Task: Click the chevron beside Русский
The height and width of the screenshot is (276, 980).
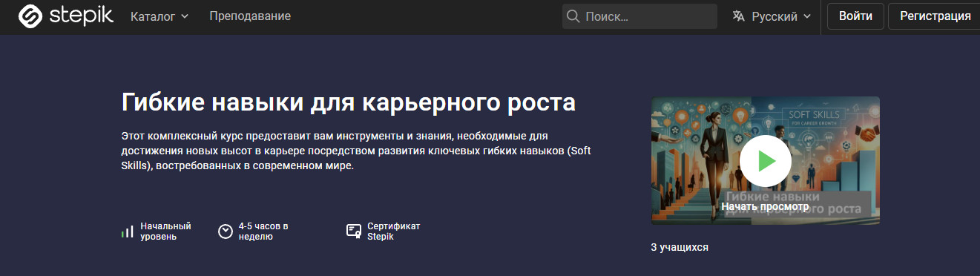Action: pyautogui.click(x=806, y=16)
